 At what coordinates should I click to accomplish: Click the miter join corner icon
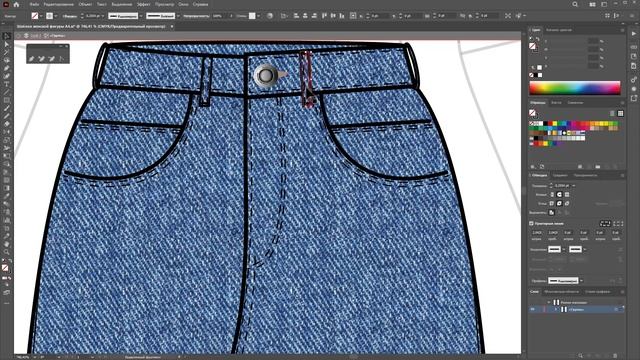552,203
